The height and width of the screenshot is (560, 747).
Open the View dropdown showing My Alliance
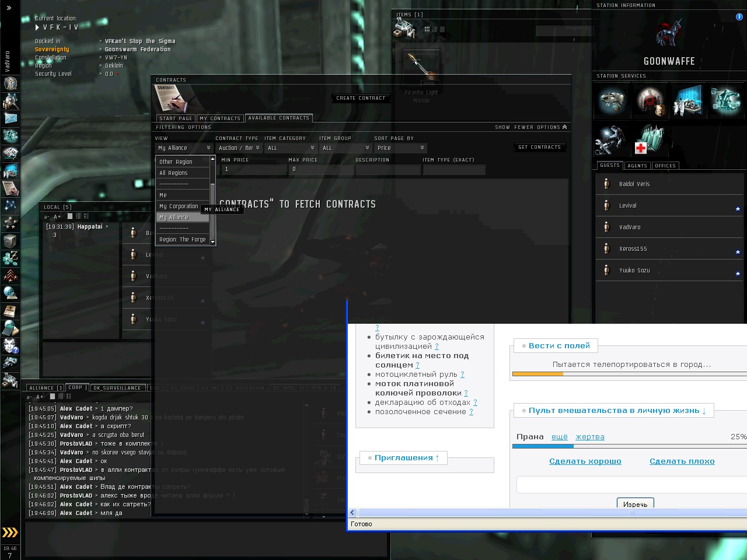[x=184, y=148]
